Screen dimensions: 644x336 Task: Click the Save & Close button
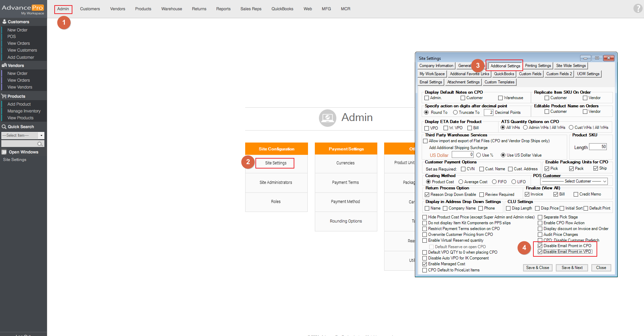coord(537,268)
